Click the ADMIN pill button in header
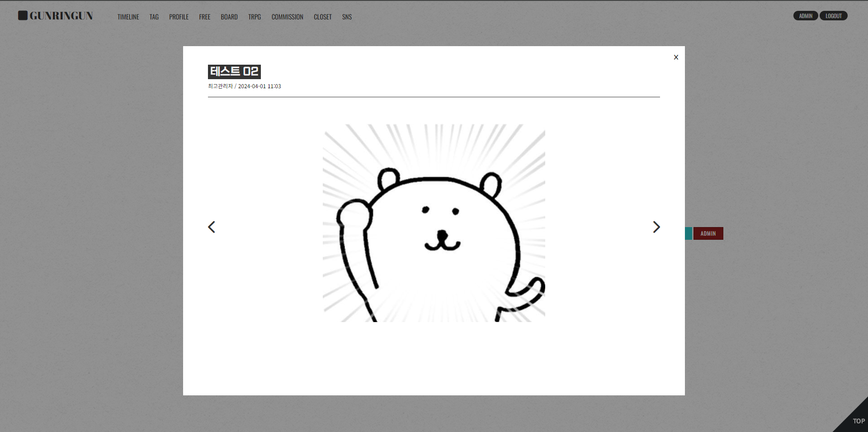The height and width of the screenshot is (432, 868). tap(806, 16)
